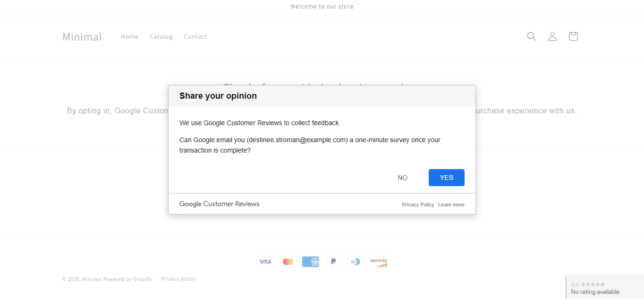Open the search magnifier icon
Image resolution: width=644 pixels, height=299 pixels.
[532, 36]
